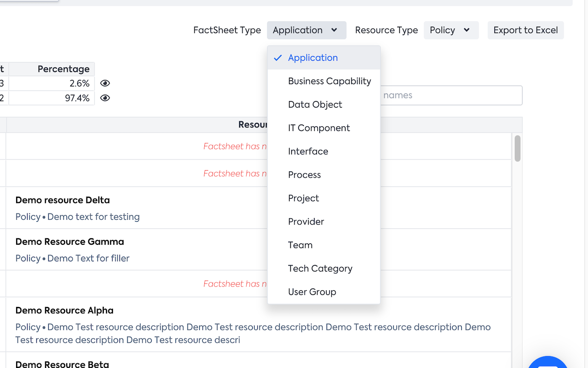
Task: Open Demo Resource Alpha entry
Action: click(x=64, y=310)
